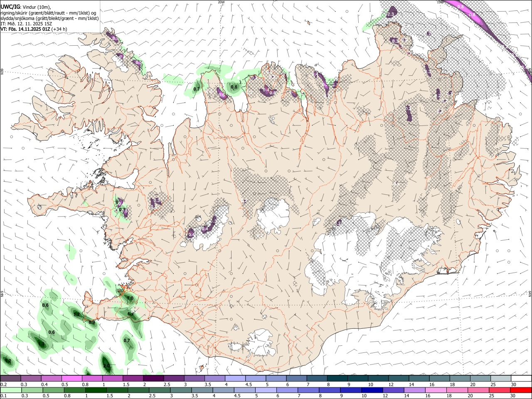The width and height of the screenshot is (532, 399).
Task: Select the darkest green 1–1.5 rain legend swatch
Action: click(96, 390)
